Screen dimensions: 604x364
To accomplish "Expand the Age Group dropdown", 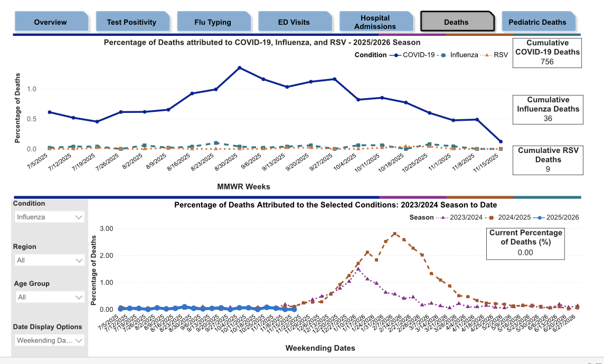I will 49,297.
